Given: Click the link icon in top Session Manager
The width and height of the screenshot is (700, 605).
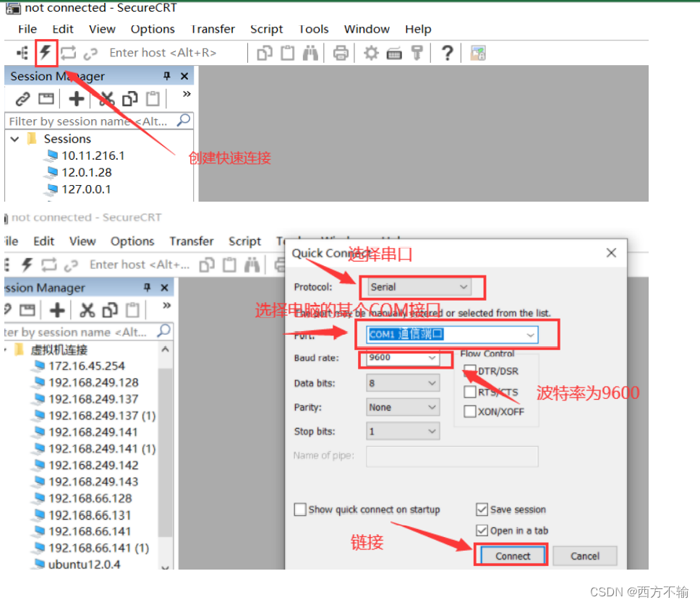Looking at the screenshot, I should point(22,98).
